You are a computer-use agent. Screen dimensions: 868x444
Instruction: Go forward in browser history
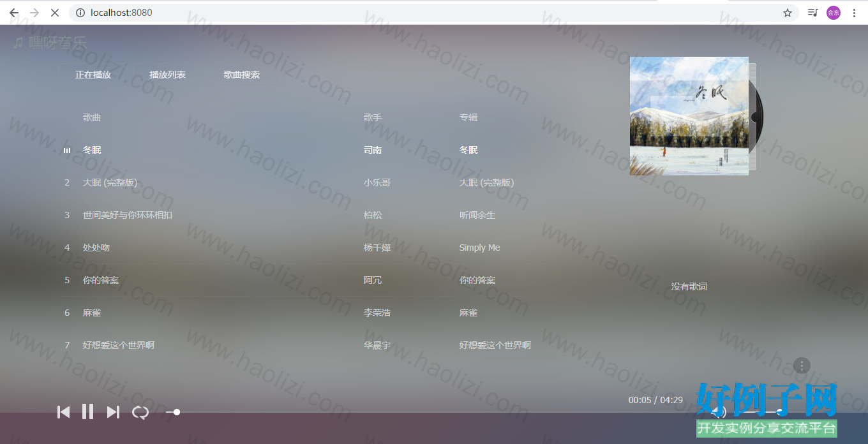tap(34, 13)
